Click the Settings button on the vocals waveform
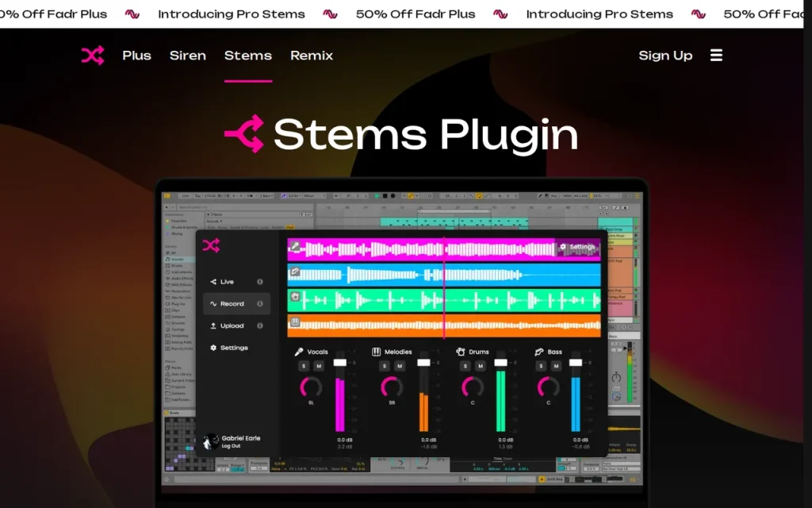The height and width of the screenshot is (508, 812). (x=577, y=247)
